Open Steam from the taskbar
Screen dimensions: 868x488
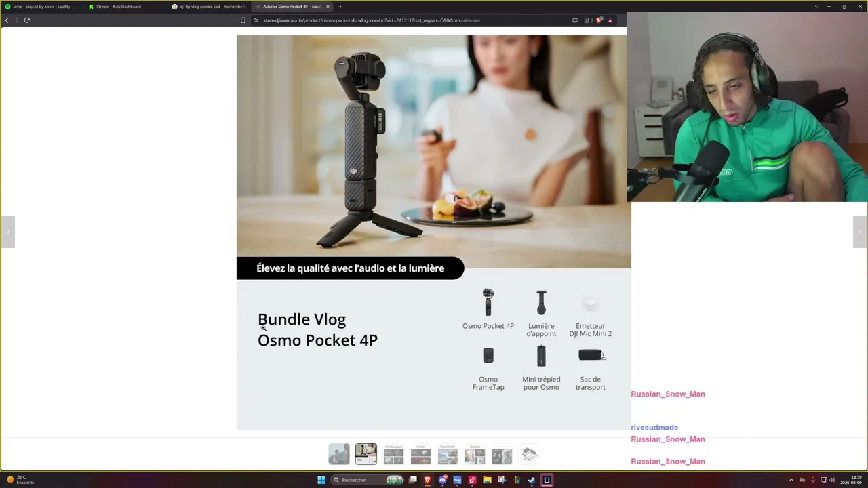point(532,480)
